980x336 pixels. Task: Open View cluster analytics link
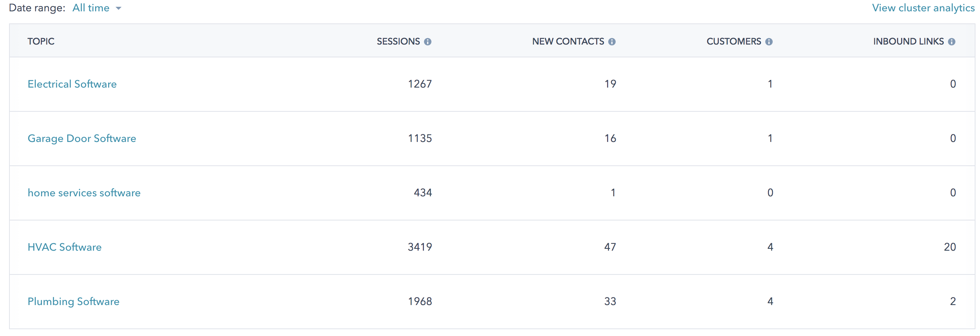pos(923,8)
